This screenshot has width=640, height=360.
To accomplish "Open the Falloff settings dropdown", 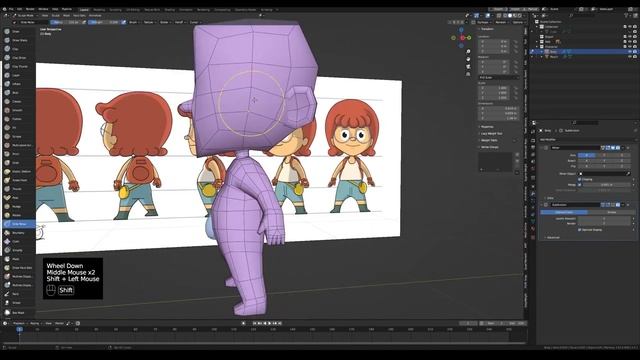I will coord(180,22).
